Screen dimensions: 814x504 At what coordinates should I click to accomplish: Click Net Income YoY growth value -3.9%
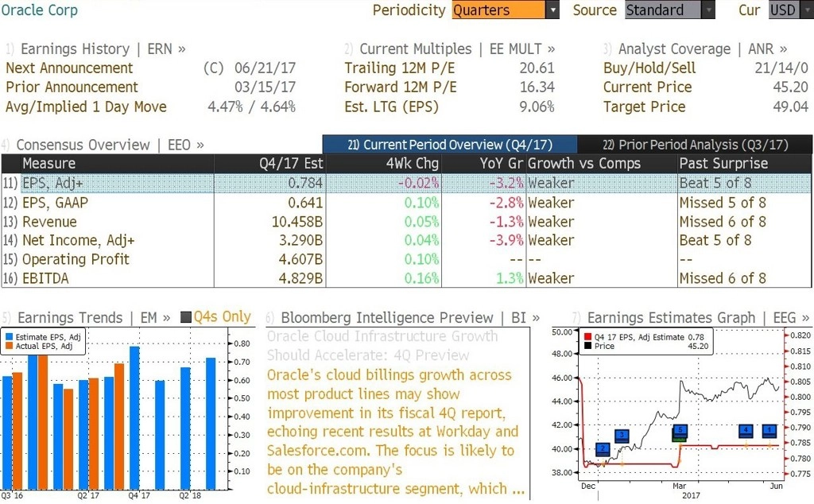pyautogui.click(x=506, y=240)
